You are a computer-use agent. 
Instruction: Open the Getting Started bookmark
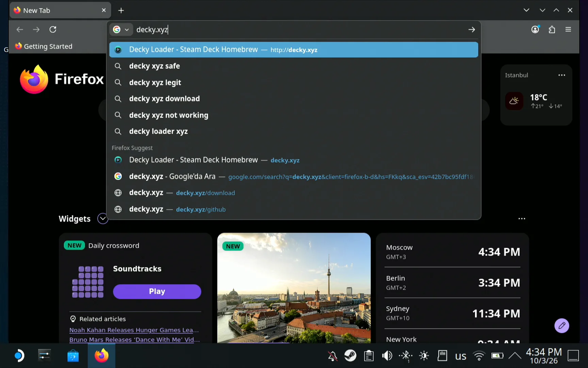click(44, 46)
